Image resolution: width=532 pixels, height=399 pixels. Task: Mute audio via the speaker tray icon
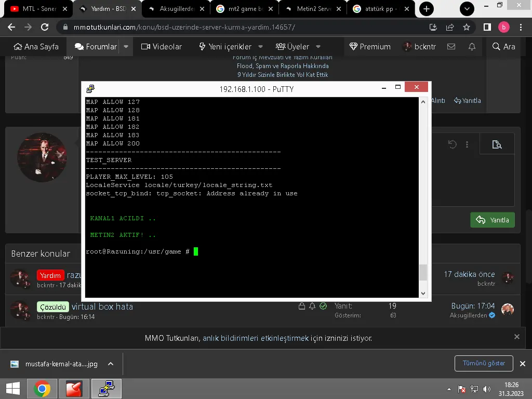pyautogui.click(x=486, y=388)
